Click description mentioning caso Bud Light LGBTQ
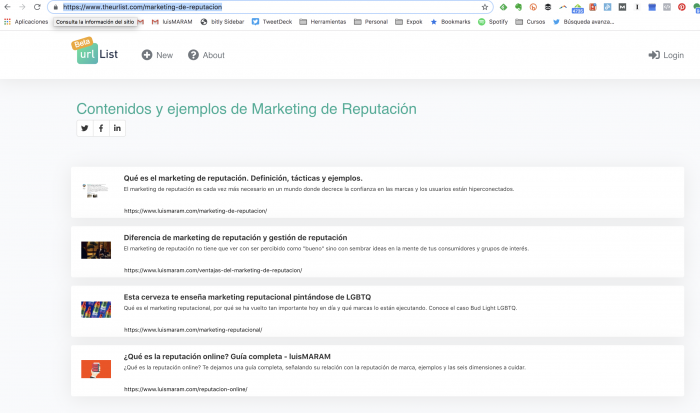This screenshot has height=413, width=700. 320,308
